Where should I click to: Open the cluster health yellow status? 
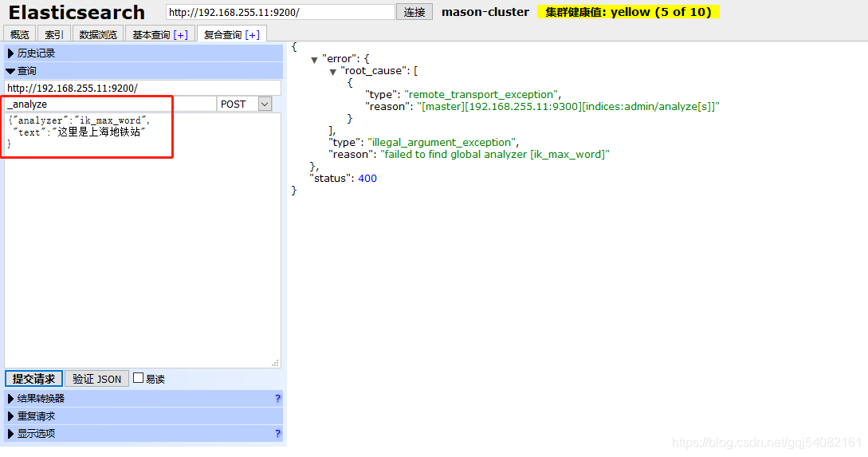coord(628,12)
